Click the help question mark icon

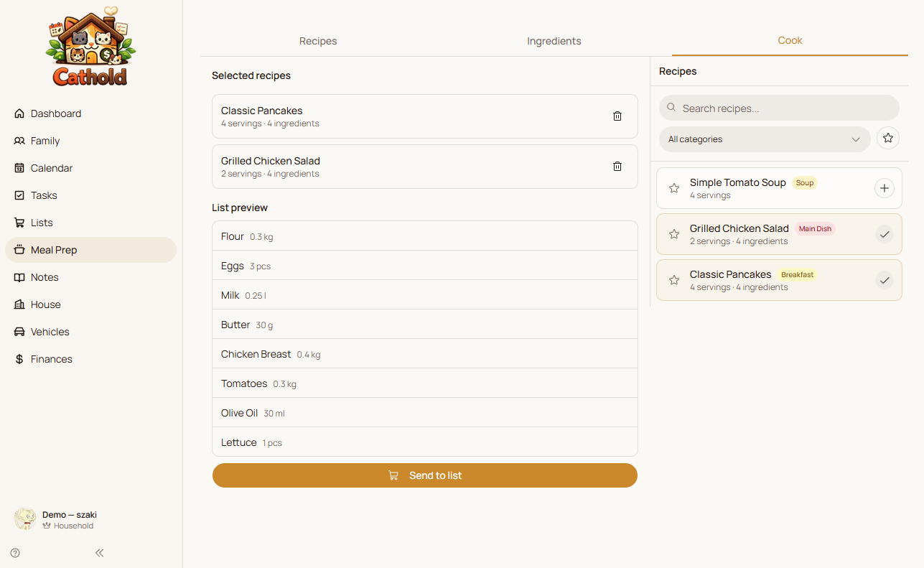[x=15, y=553]
